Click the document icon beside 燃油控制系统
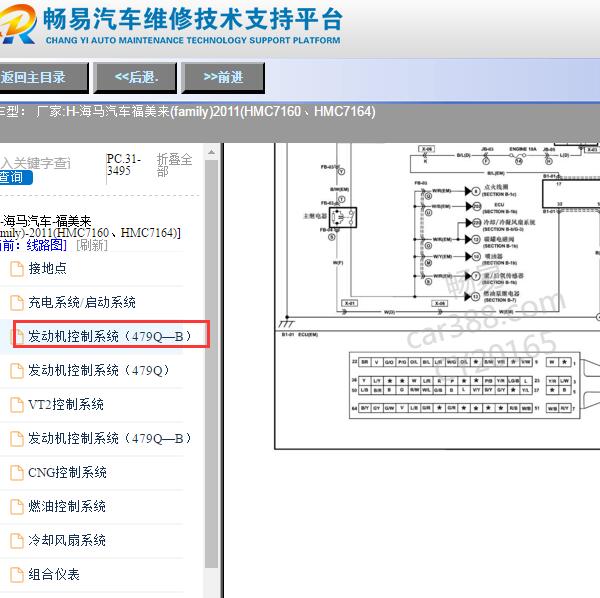 coord(16,507)
